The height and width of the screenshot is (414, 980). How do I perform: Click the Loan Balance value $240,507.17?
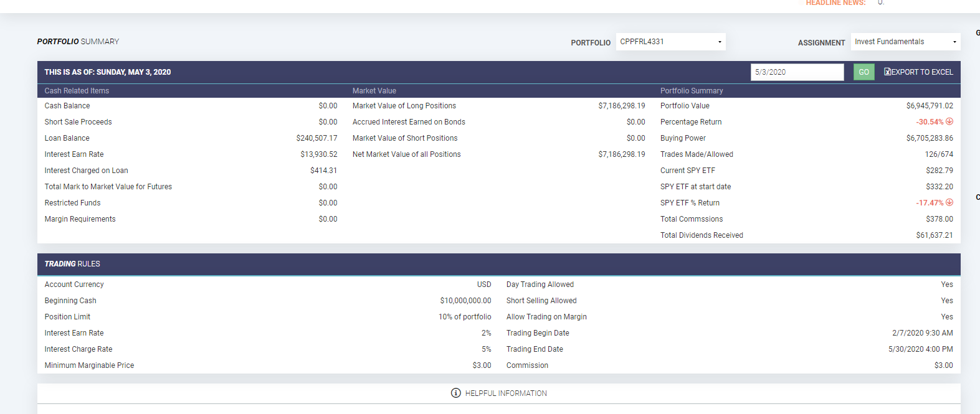[316, 138]
